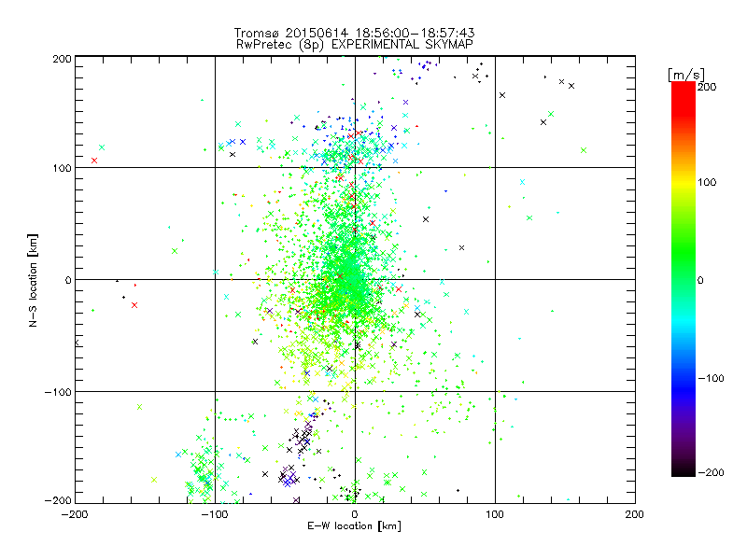This screenshot has width=747, height=560.
Task: Click the colorbar tick label '-200'
Action: tap(711, 472)
